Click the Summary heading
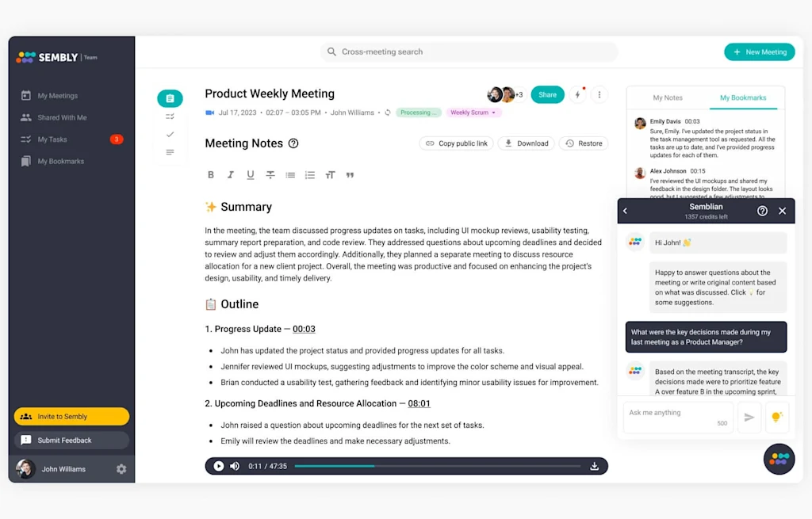This screenshot has height=519, width=812. tap(246, 207)
